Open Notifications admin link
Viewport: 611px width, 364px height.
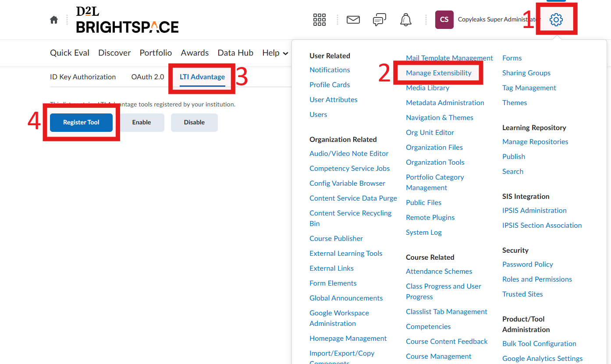[330, 70]
